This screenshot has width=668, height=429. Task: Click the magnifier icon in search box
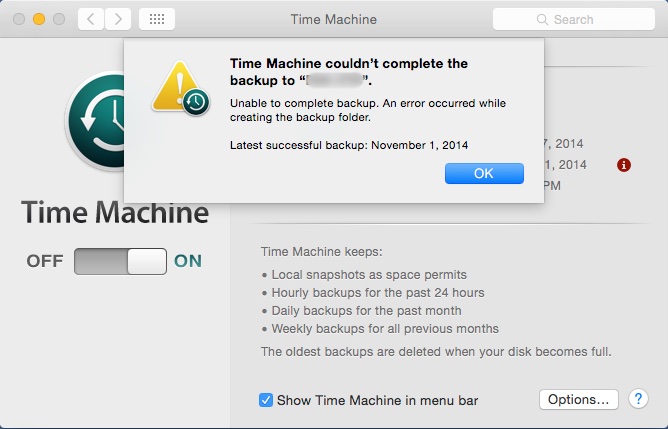coord(542,20)
